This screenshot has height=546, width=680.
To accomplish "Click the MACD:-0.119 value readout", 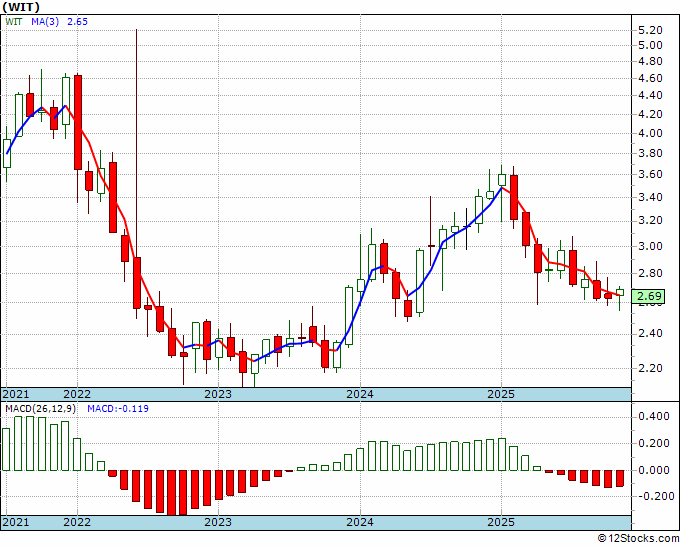I will (x=118, y=409).
